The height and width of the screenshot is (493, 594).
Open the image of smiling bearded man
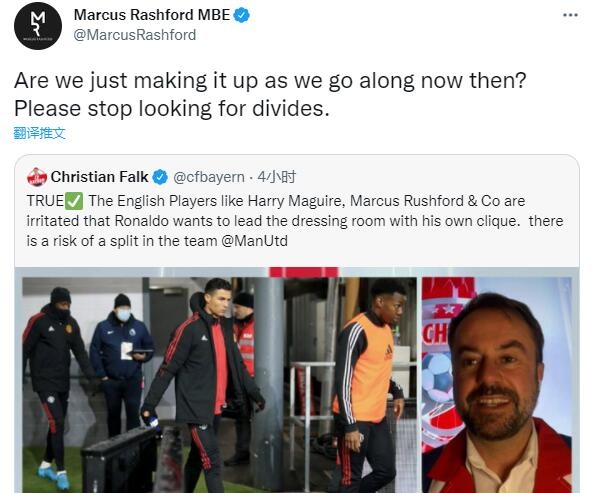tap(497, 385)
